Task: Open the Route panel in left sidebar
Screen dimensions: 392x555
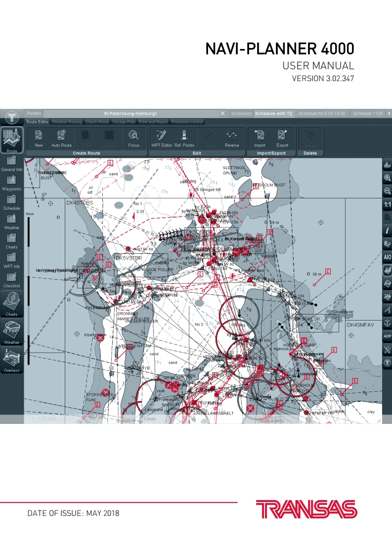Action: [x=12, y=140]
